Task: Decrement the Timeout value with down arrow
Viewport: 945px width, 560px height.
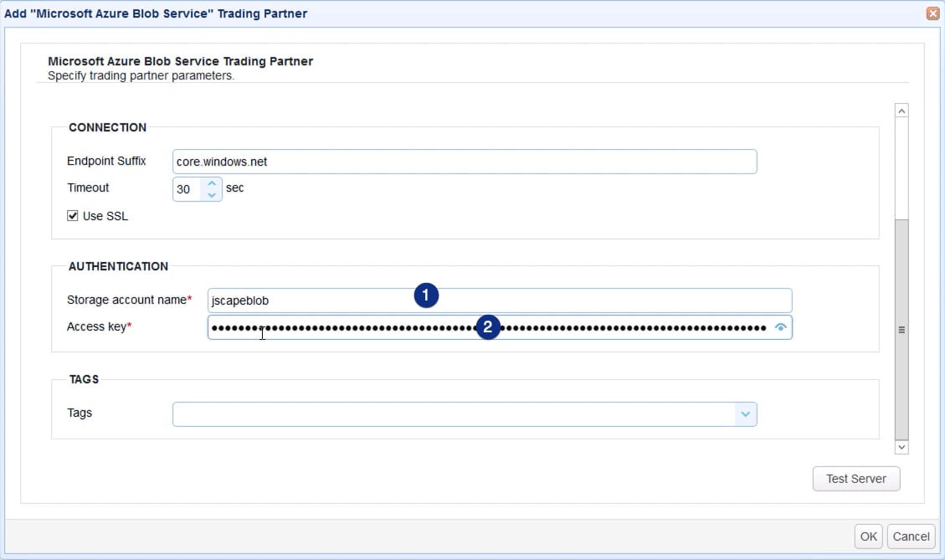Action: [213, 194]
